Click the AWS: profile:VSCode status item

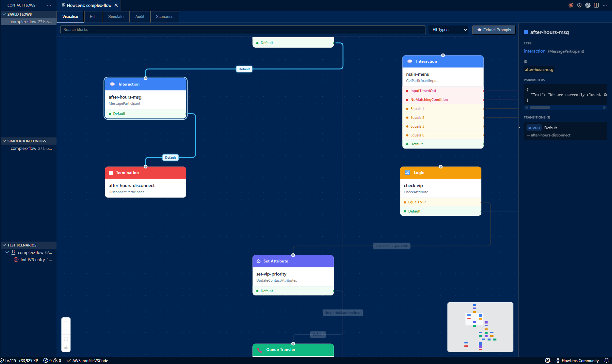87,360
